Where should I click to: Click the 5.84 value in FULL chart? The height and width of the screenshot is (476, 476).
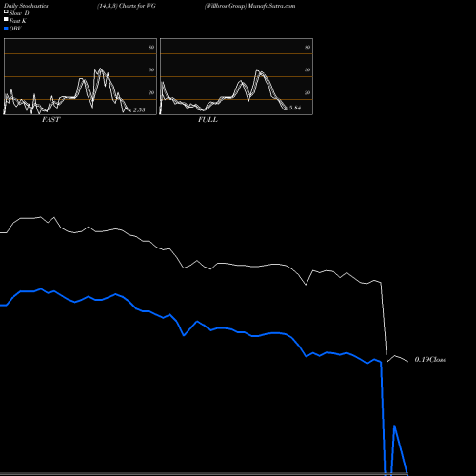(x=295, y=108)
